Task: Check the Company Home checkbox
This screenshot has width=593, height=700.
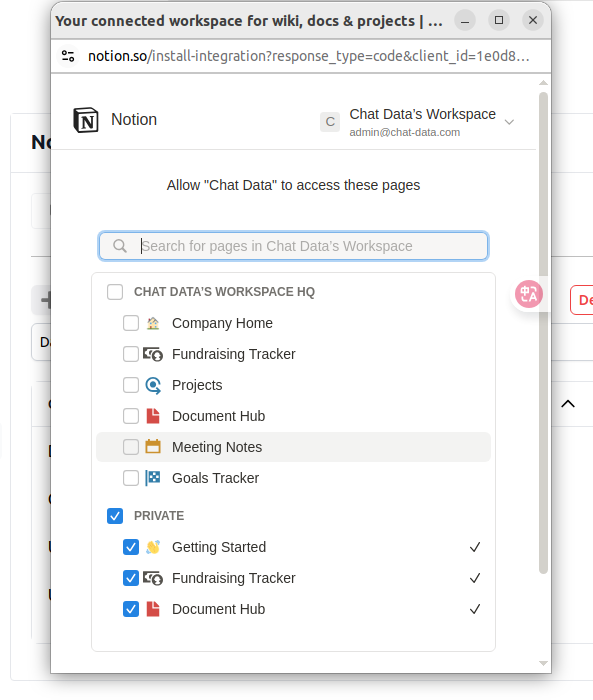Action: (131, 323)
